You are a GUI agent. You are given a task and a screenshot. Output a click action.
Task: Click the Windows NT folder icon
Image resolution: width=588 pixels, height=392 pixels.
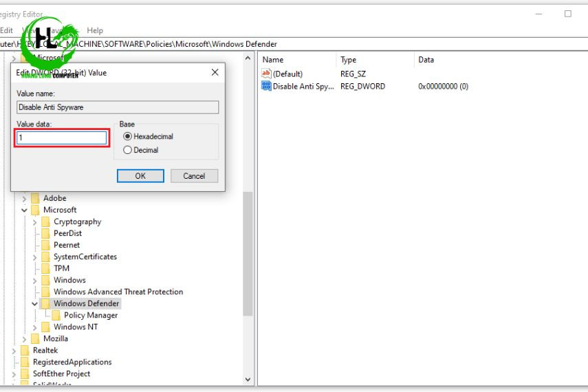click(45, 327)
